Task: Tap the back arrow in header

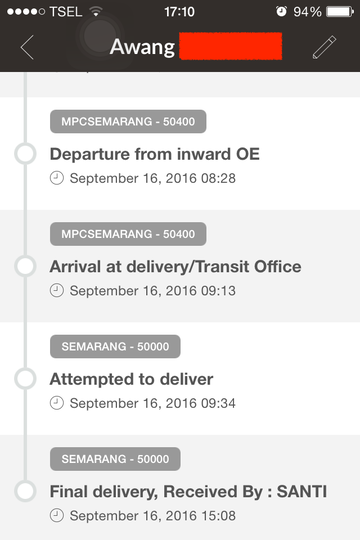Action: 27,47
